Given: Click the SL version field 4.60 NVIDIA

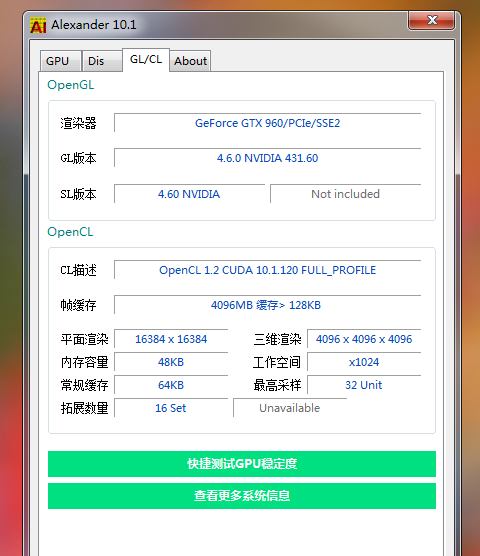Looking at the screenshot, I should click(189, 194).
